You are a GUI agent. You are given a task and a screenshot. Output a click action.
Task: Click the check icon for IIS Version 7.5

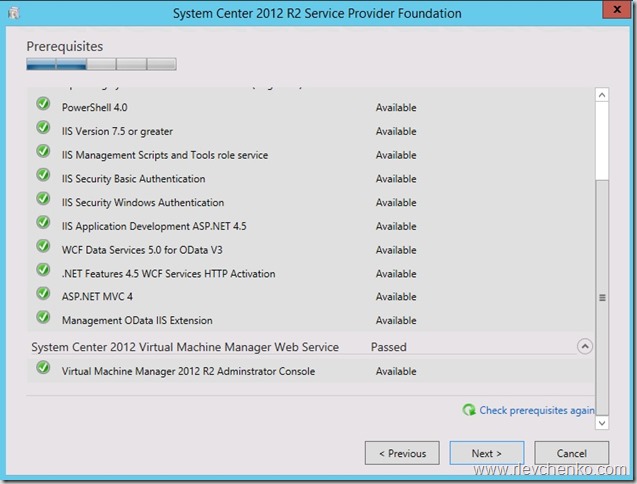[43, 128]
